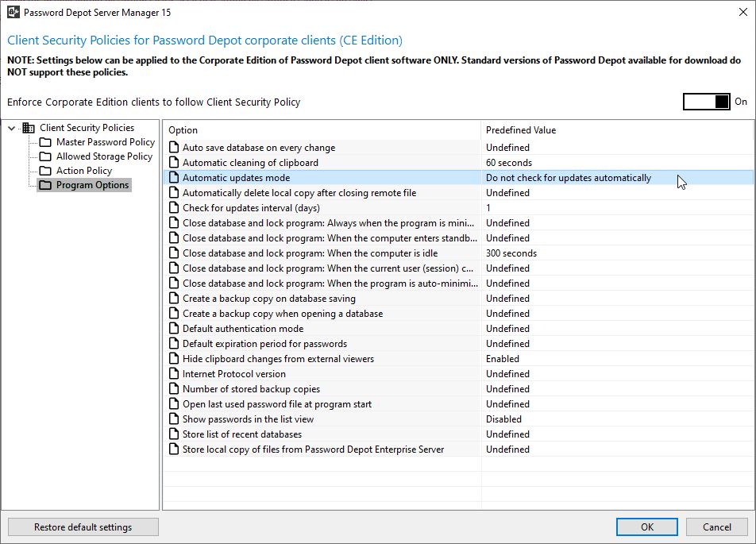Click Undefined value for Store list of recent databases

point(507,434)
